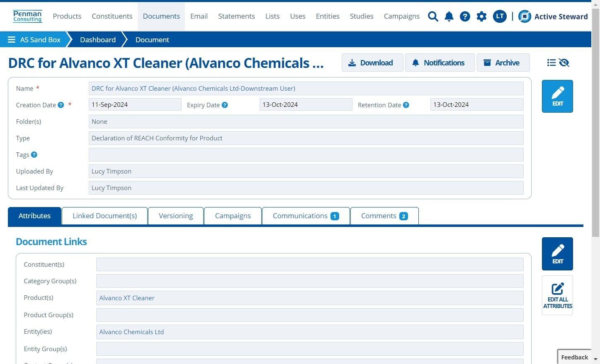Open the help question mark icon
Image resolution: width=600 pixels, height=364 pixels.
(x=465, y=16)
